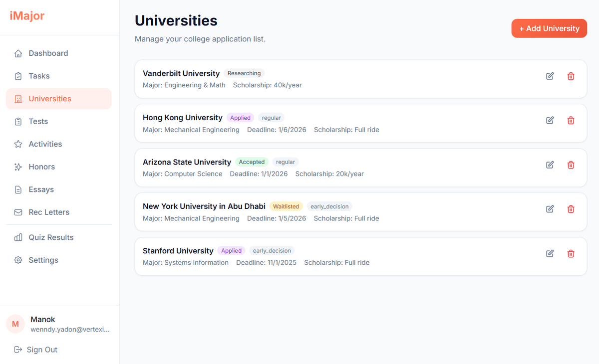The height and width of the screenshot is (364, 599).
Task: Edit the Hong Kong University entry
Action: point(550,120)
